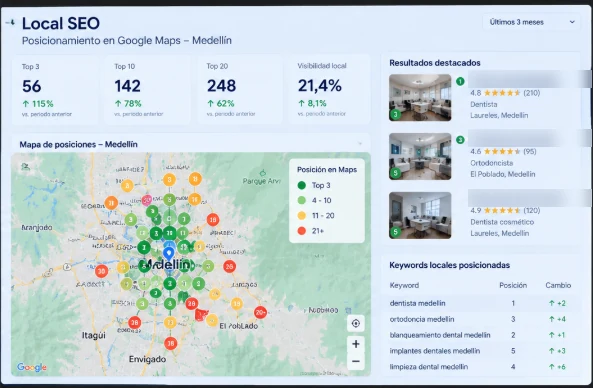The height and width of the screenshot is (388, 593).
Task: Zoom in the map with the plus button
Action: coord(355,344)
